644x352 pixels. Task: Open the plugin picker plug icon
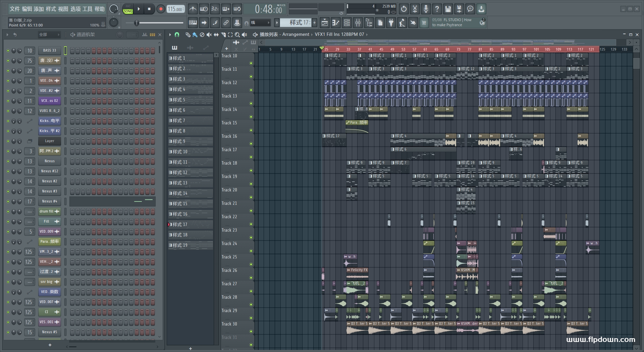[x=391, y=23]
